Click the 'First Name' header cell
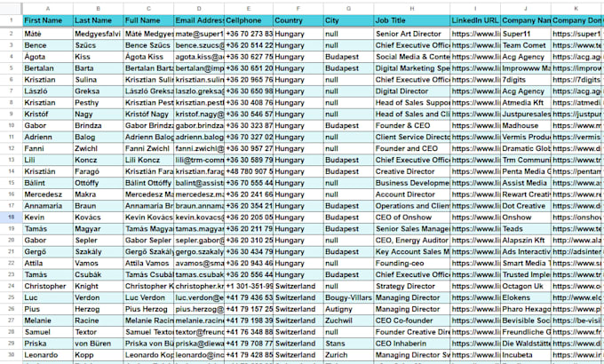Viewport: 604px width, 364px height. tap(48, 20)
